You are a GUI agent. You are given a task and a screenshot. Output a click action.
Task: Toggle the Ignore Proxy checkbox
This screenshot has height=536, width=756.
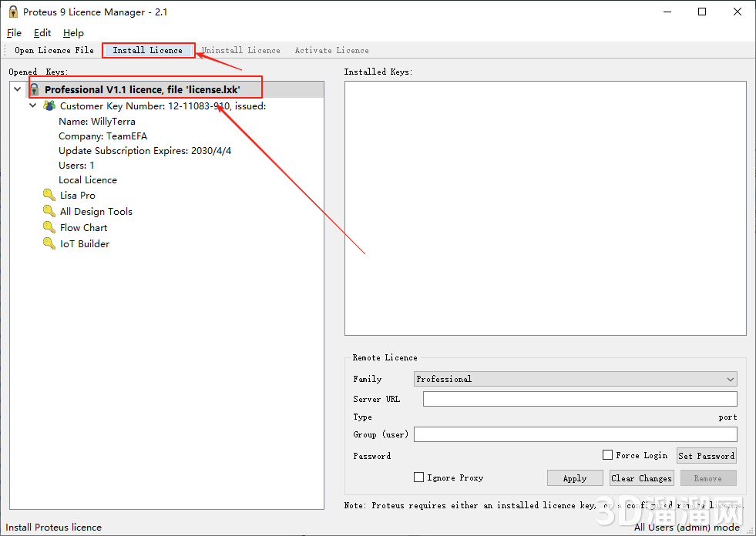tap(419, 477)
